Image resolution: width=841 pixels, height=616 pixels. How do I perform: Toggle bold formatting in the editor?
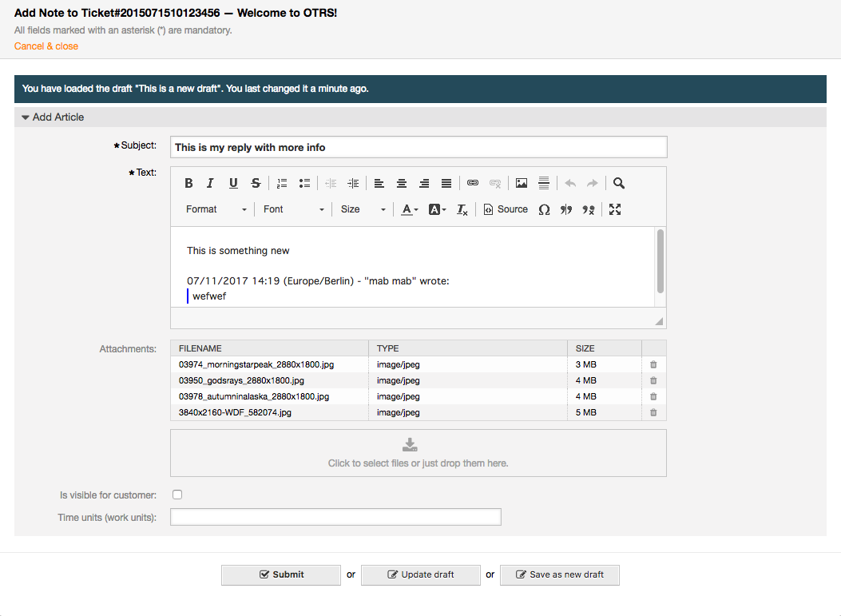point(188,183)
